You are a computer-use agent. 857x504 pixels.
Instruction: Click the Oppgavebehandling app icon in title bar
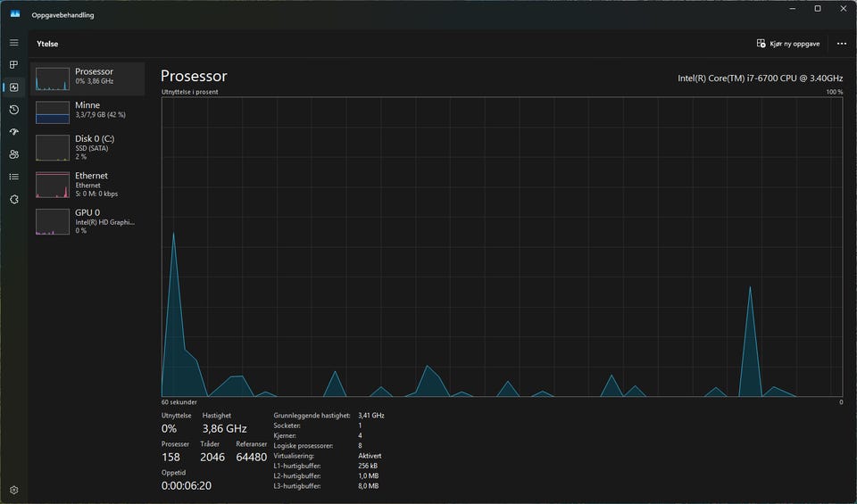pyautogui.click(x=14, y=14)
